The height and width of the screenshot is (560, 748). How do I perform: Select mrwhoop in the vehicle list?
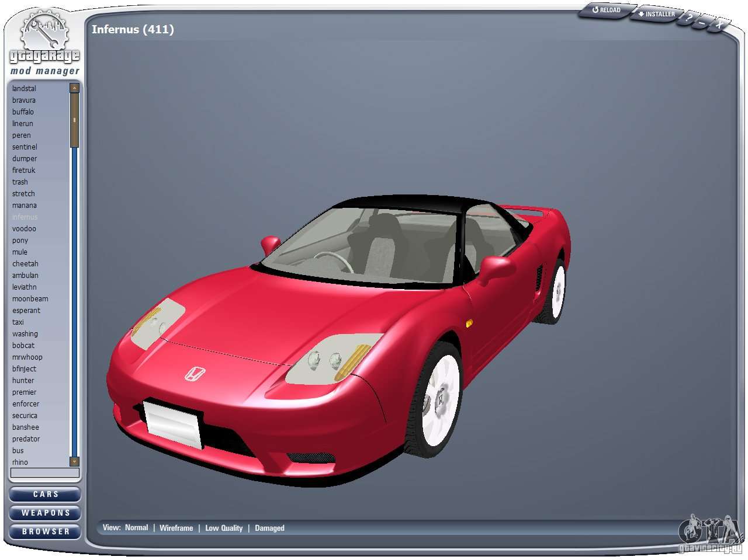coord(27,357)
